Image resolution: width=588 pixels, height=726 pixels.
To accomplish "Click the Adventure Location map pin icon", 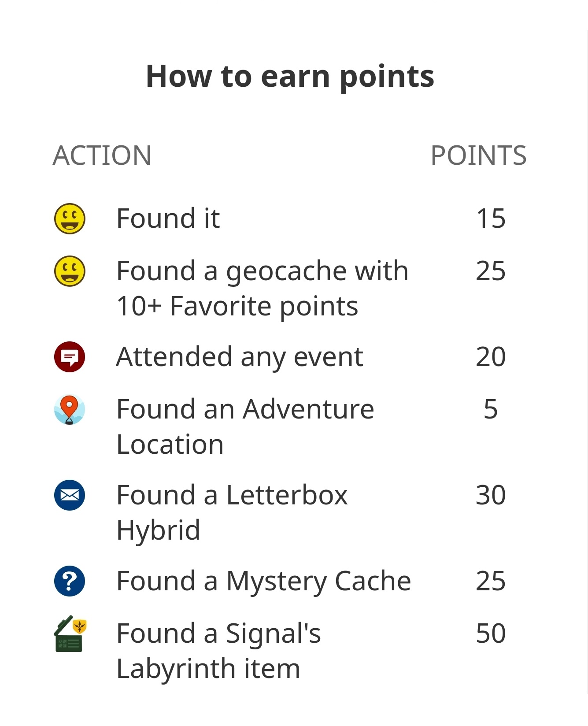I will [70, 409].
